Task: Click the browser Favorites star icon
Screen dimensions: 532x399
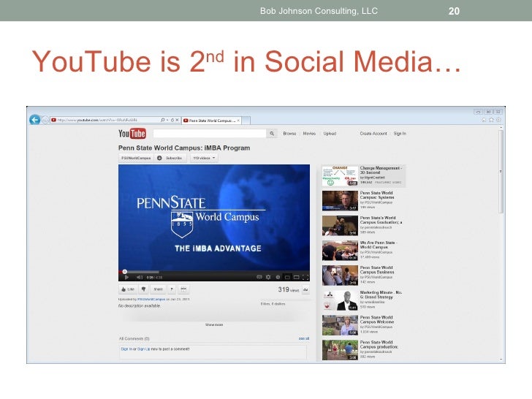Action: 491,120
